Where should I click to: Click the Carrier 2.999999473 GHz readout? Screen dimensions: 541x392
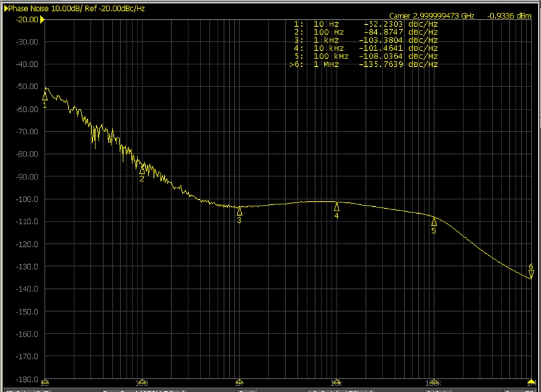pos(432,15)
